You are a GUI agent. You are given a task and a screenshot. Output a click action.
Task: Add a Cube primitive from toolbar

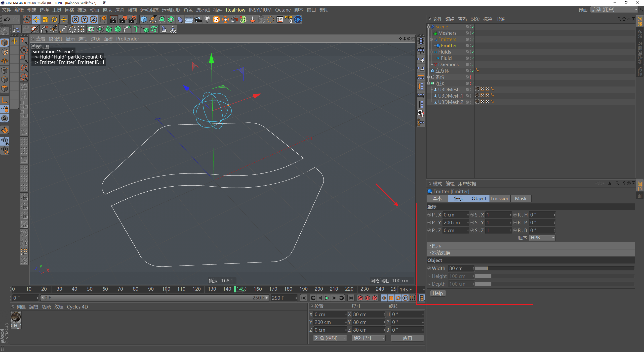coord(144,19)
